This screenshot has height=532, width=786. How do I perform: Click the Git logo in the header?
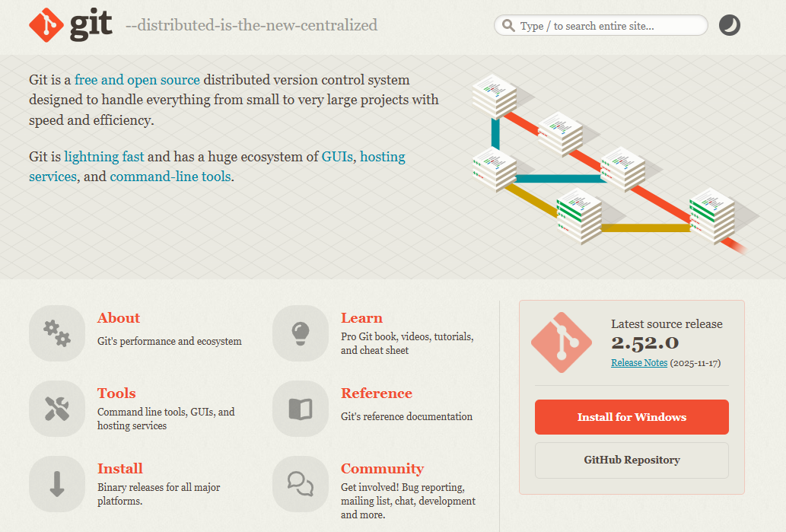tap(71, 25)
